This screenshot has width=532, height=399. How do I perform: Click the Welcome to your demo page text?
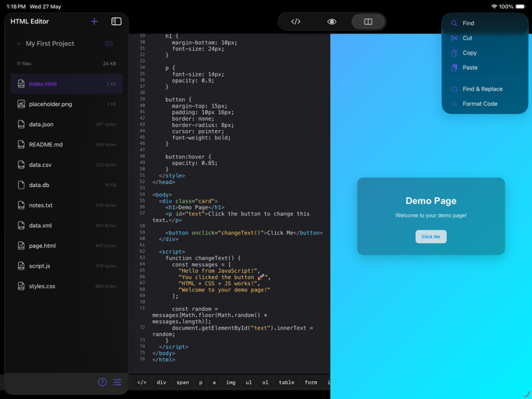pyautogui.click(x=431, y=215)
